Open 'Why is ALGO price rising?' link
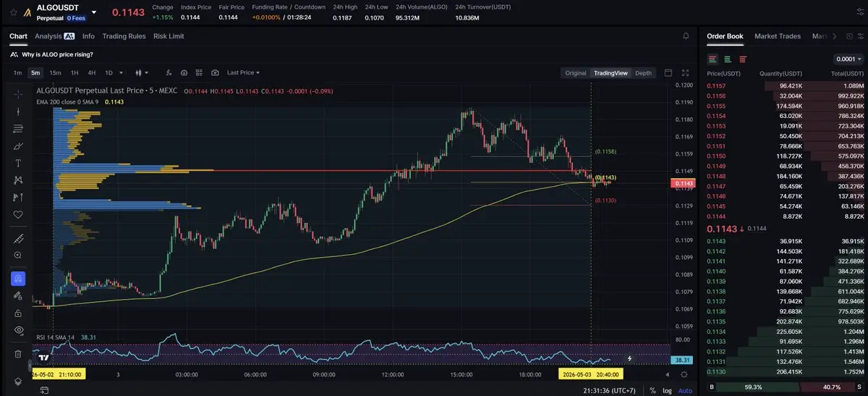Image resolution: width=868 pixels, height=396 pixels. click(x=51, y=54)
